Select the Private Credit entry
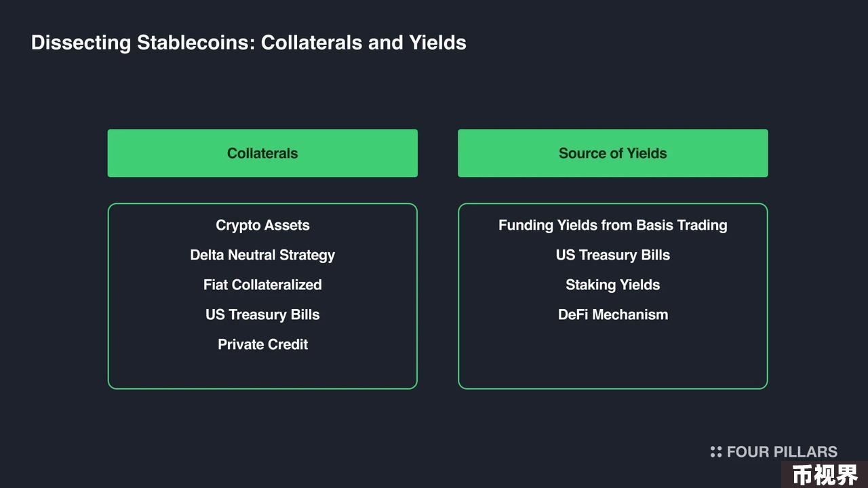868x488 pixels. pyautogui.click(x=262, y=344)
